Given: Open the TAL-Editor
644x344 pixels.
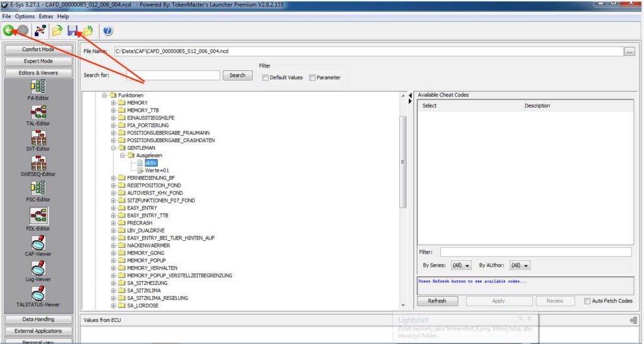Looking at the screenshot, I should [x=38, y=112].
